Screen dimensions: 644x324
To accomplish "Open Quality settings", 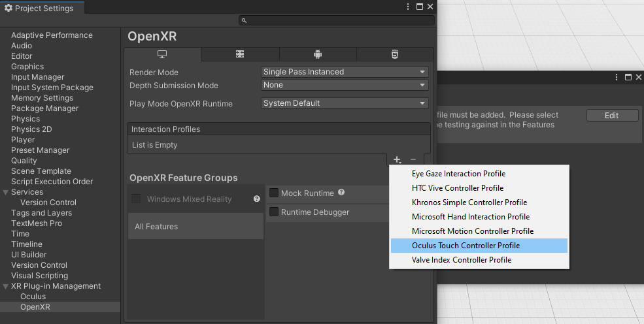I will (x=24, y=160).
